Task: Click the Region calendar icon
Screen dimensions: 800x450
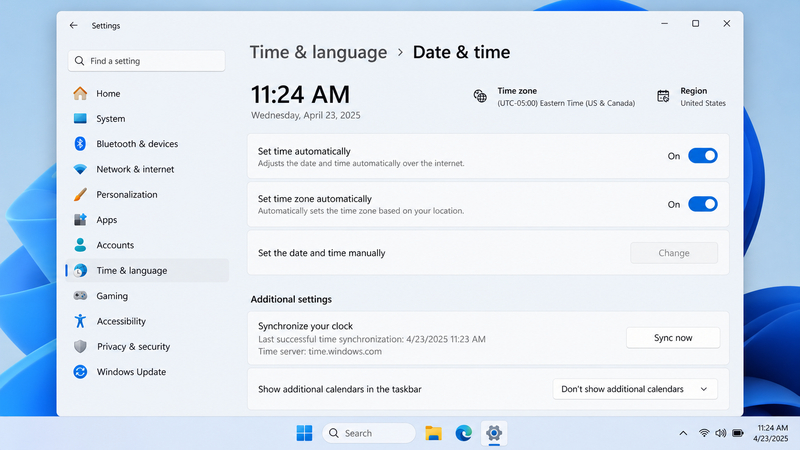Action: coord(663,96)
